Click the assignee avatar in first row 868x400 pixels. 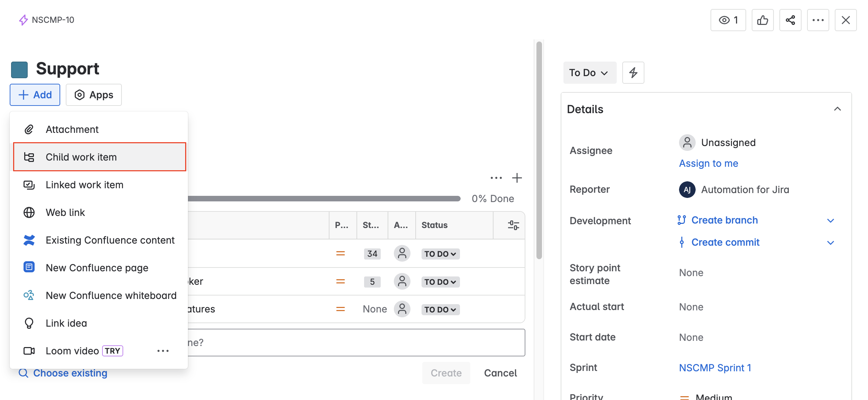click(402, 254)
